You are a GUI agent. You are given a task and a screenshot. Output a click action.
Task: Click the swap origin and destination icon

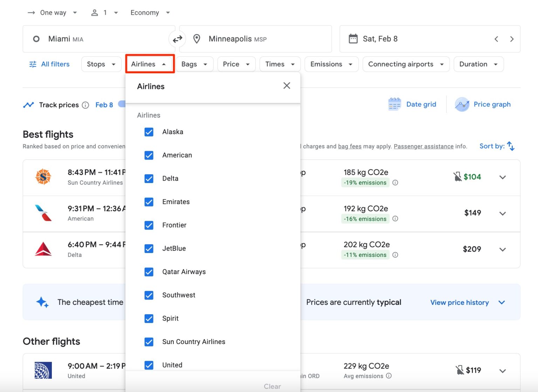[178, 39]
